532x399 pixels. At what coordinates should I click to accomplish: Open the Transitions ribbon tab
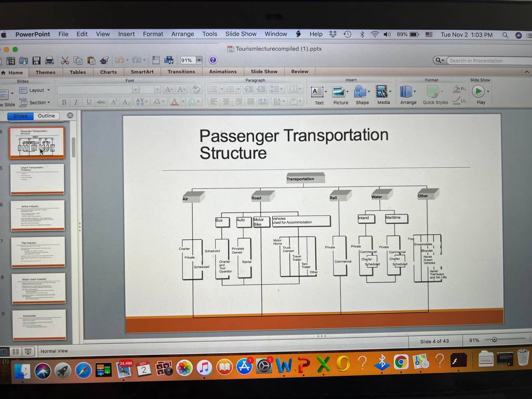point(181,72)
